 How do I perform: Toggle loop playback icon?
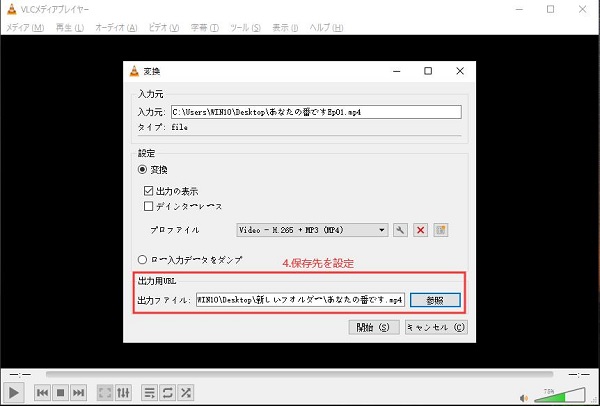pos(168,393)
